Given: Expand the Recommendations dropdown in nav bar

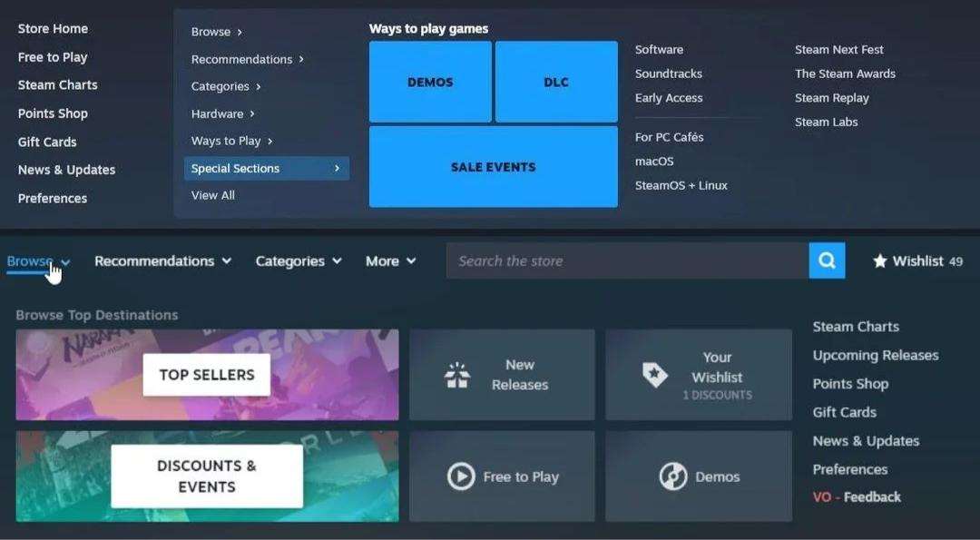Looking at the screenshot, I should [x=162, y=261].
